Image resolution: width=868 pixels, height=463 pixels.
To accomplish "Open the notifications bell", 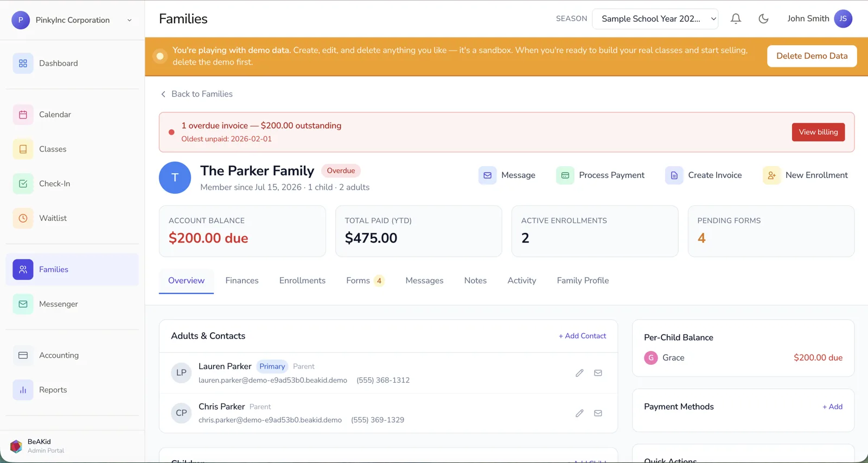I will click(x=736, y=18).
